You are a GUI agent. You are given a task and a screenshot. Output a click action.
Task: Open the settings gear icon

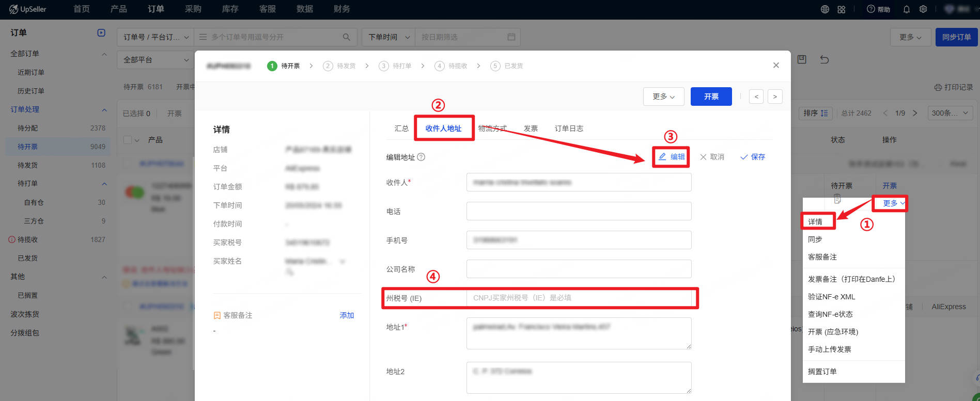(923, 9)
